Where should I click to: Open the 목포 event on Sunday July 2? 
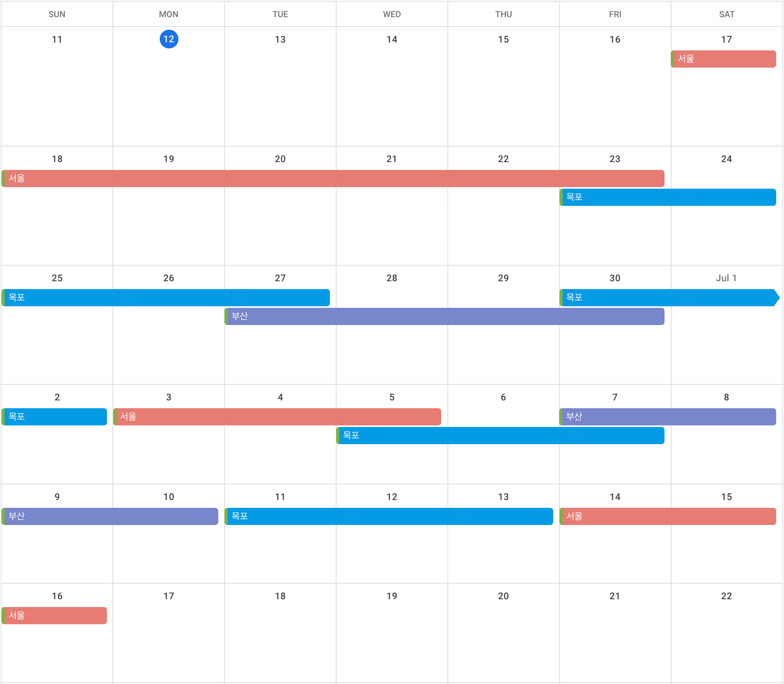pyautogui.click(x=54, y=417)
